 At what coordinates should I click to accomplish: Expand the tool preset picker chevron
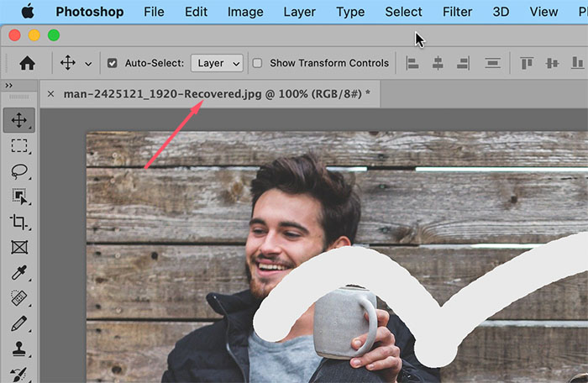click(x=88, y=64)
